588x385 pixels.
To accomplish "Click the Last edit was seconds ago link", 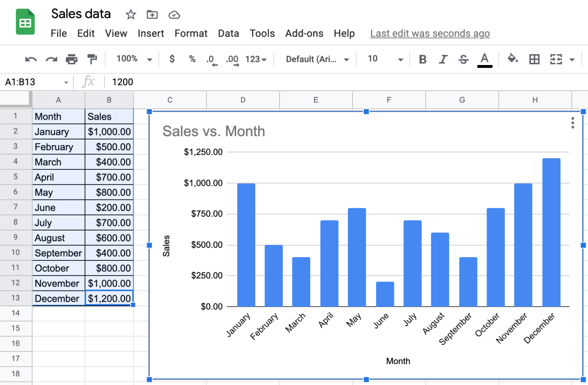I will pos(430,33).
